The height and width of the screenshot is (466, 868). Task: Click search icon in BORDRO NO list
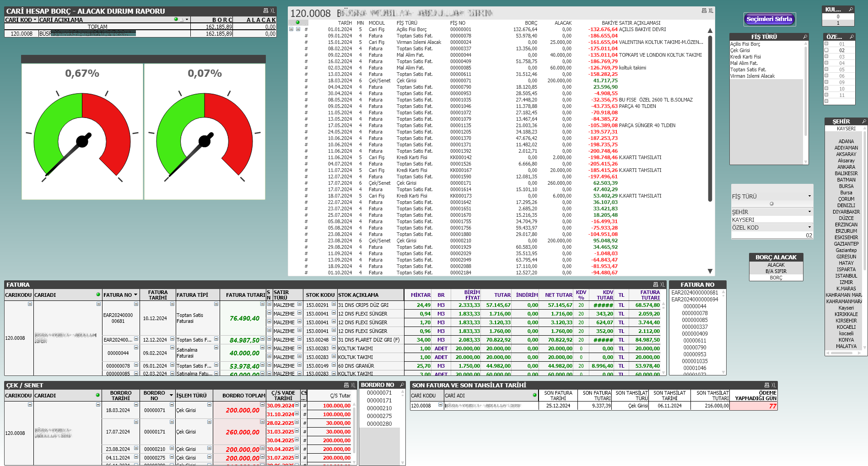[402, 385]
